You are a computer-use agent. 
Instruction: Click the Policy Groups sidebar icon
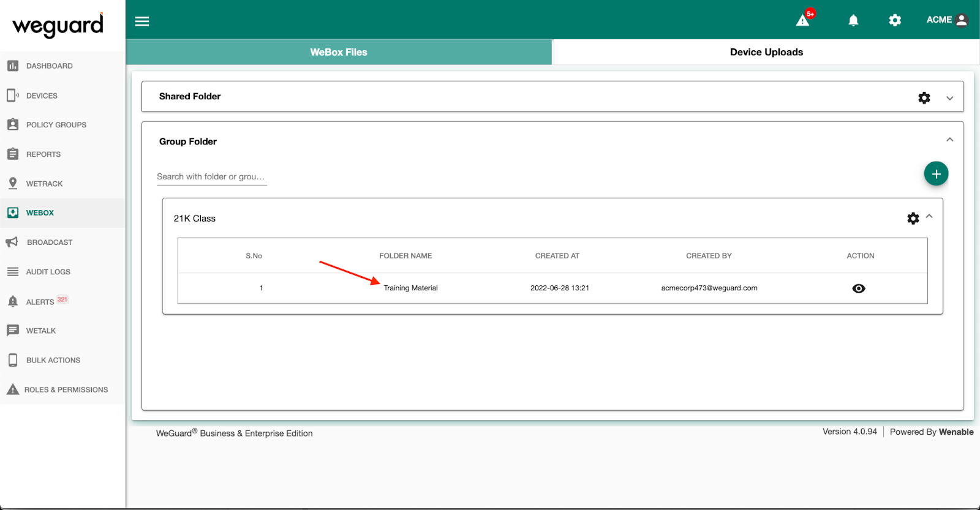click(13, 124)
